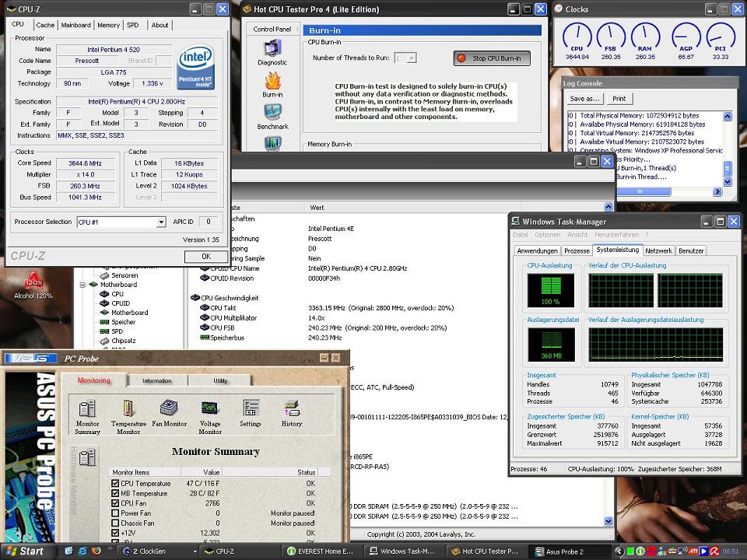Launch Internet Explorer from quick launch

pos(82,551)
